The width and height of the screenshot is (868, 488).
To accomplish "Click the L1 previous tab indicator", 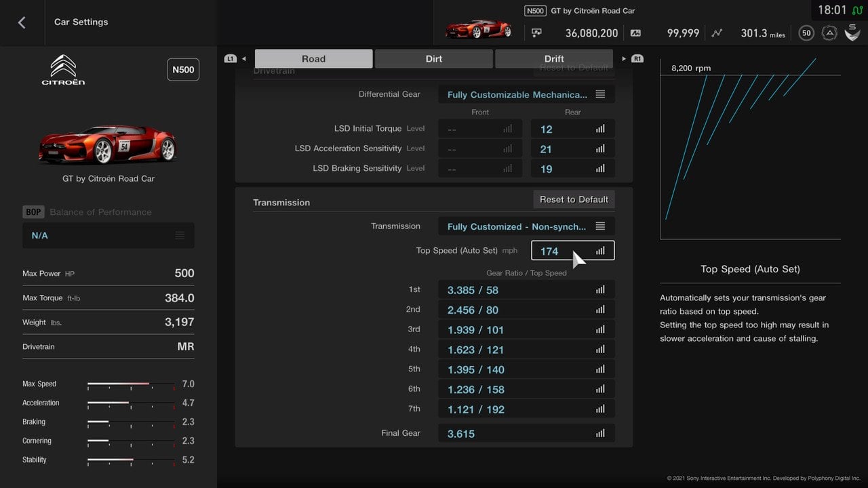I will tap(231, 59).
